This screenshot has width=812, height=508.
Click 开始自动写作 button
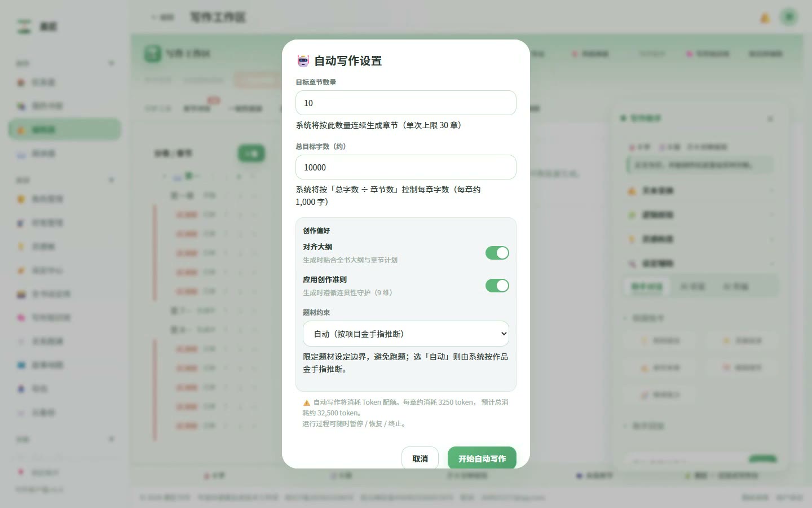coord(482,458)
